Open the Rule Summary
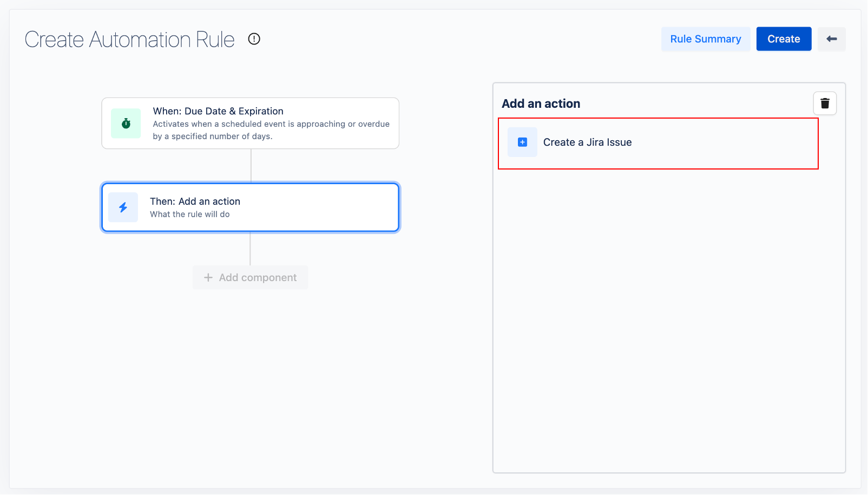The height and width of the screenshot is (495, 868). pos(705,39)
